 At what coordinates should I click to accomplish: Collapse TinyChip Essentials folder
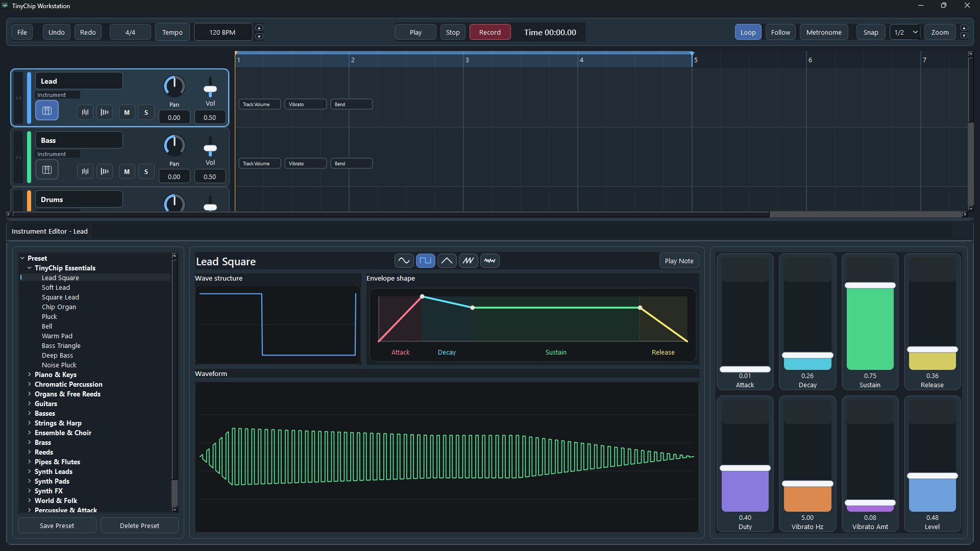[30, 268]
